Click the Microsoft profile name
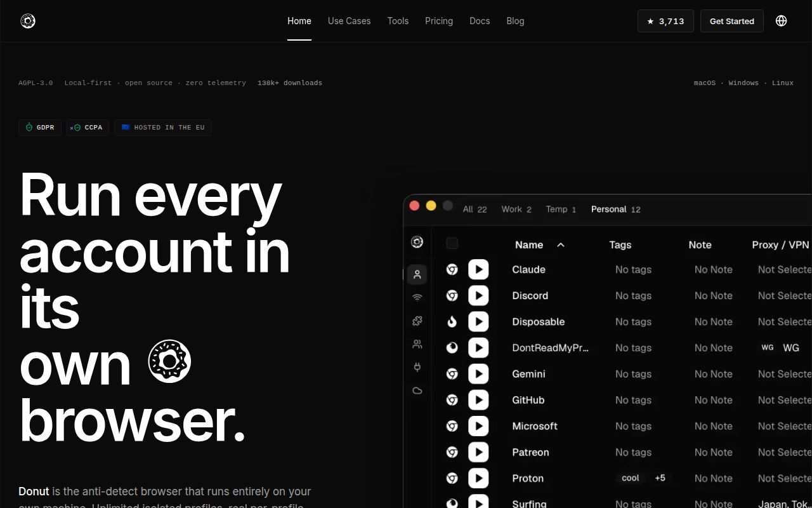Image resolution: width=812 pixels, height=508 pixels. click(x=535, y=426)
